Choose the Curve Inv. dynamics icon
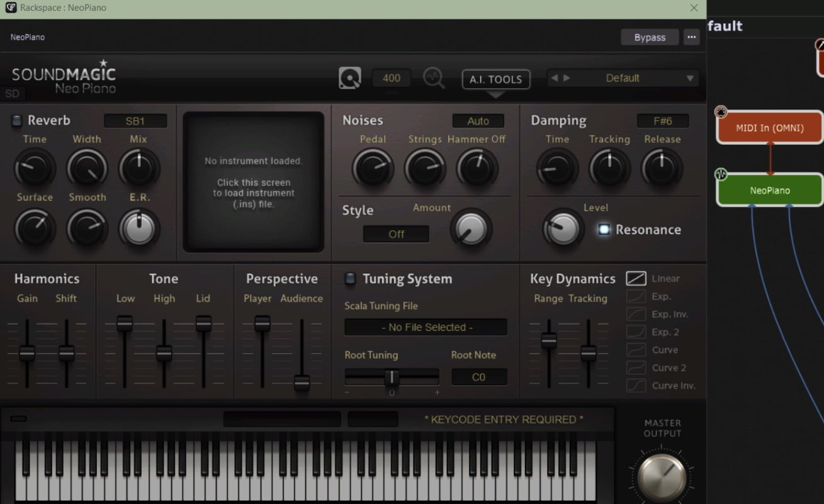The image size is (824, 504). [636, 386]
